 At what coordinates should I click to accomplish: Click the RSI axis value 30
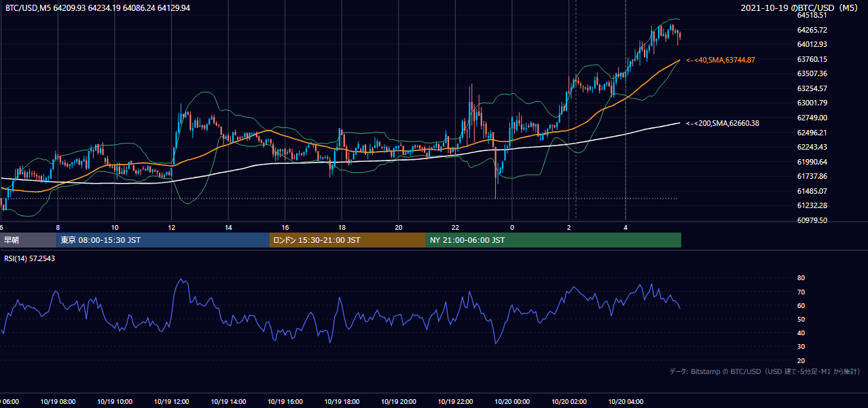pyautogui.click(x=801, y=347)
